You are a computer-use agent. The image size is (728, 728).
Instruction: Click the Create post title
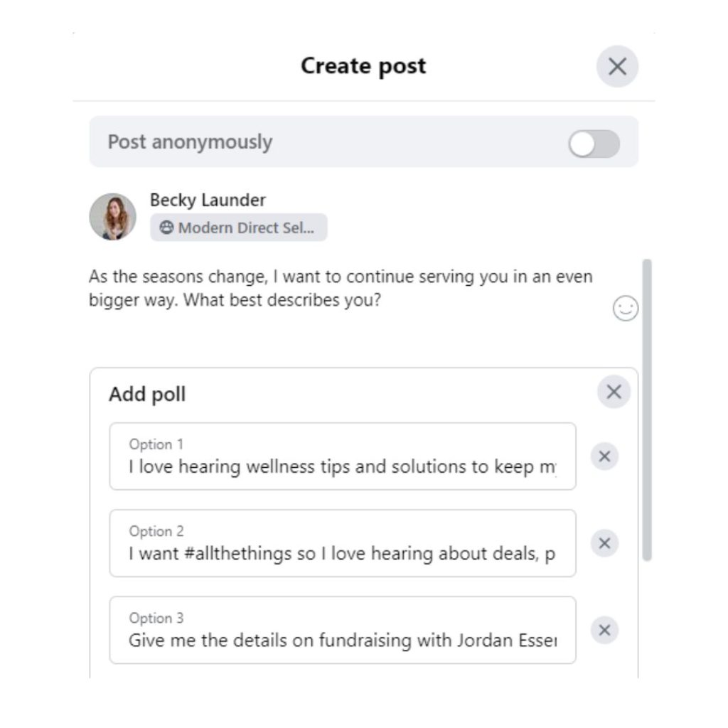[363, 66]
